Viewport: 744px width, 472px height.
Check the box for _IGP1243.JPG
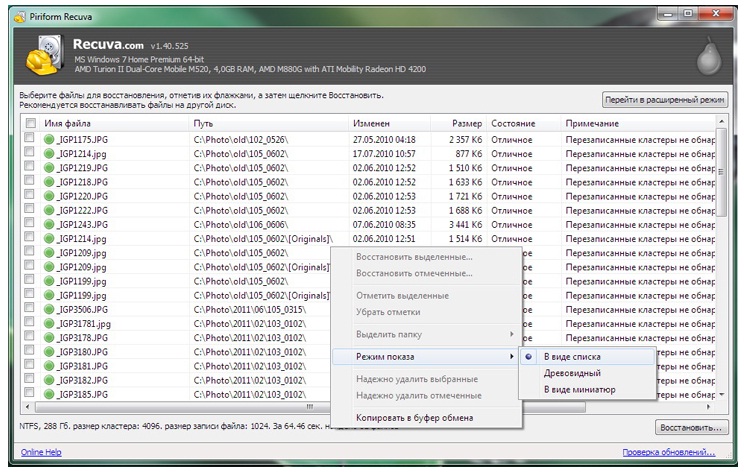pos(29,222)
